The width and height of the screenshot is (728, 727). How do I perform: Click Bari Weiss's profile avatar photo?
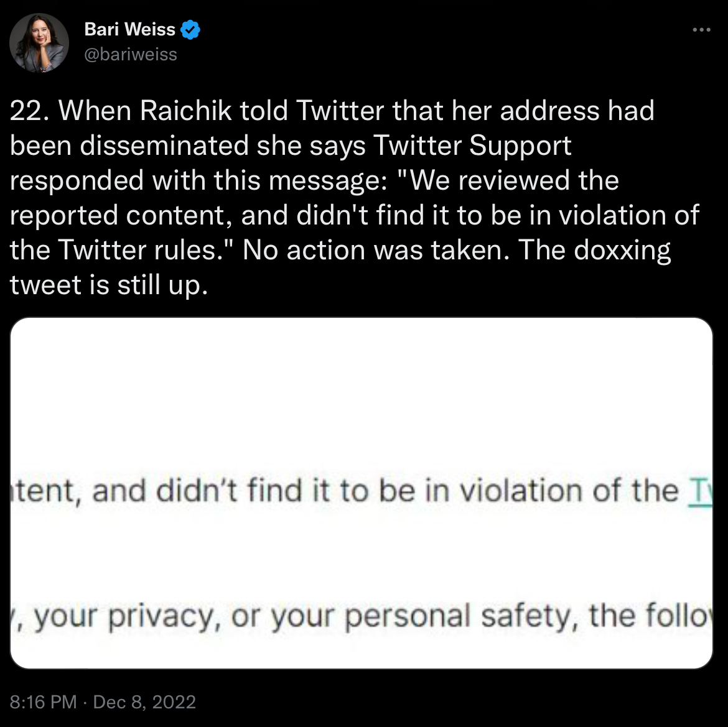[39, 43]
